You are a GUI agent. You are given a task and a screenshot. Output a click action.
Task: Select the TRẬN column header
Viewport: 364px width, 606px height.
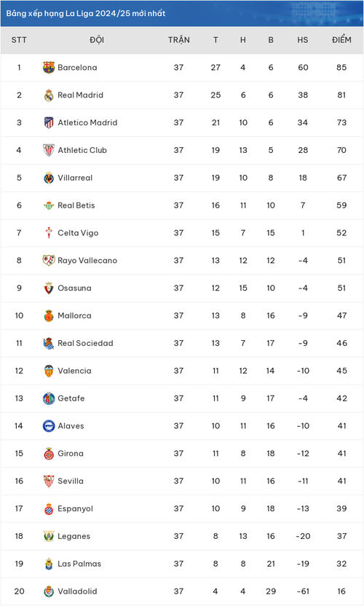coord(179,40)
